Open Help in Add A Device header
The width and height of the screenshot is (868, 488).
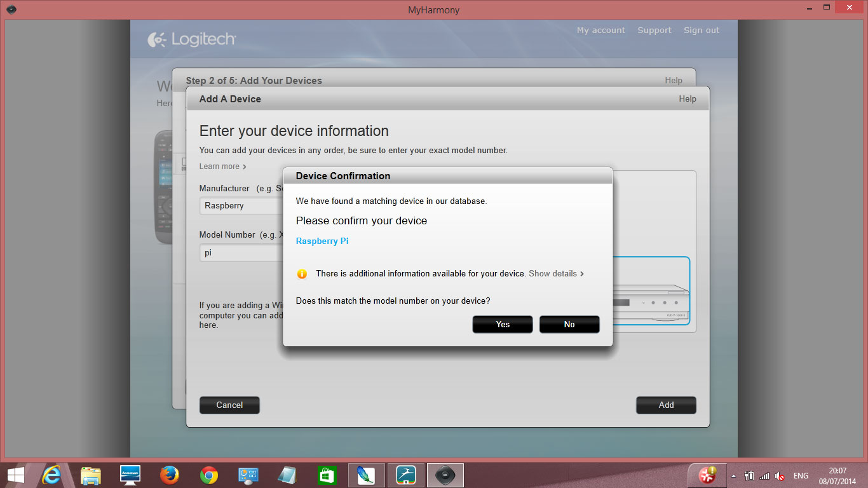[x=688, y=98]
